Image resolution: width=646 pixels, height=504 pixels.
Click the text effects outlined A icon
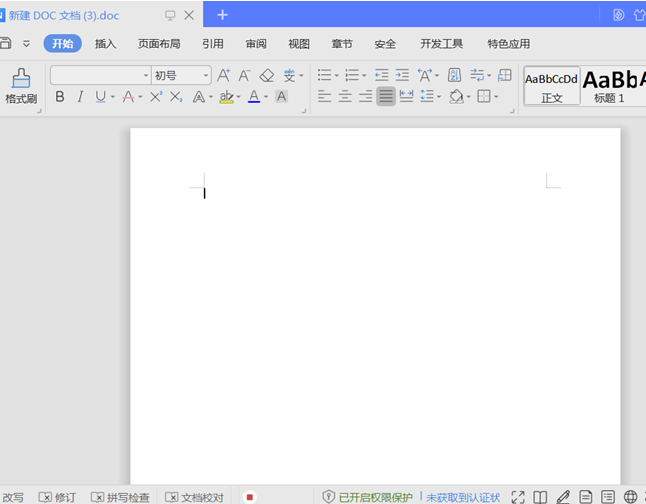(199, 97)
